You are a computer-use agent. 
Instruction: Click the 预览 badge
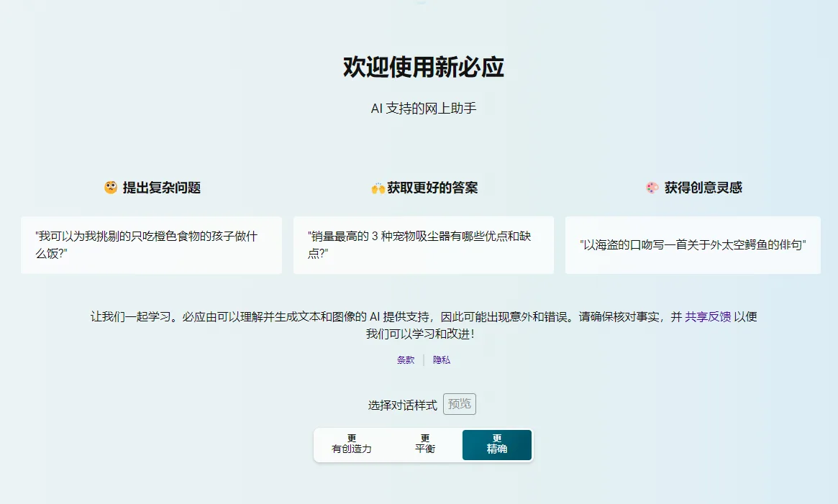[x=460, y=404]
